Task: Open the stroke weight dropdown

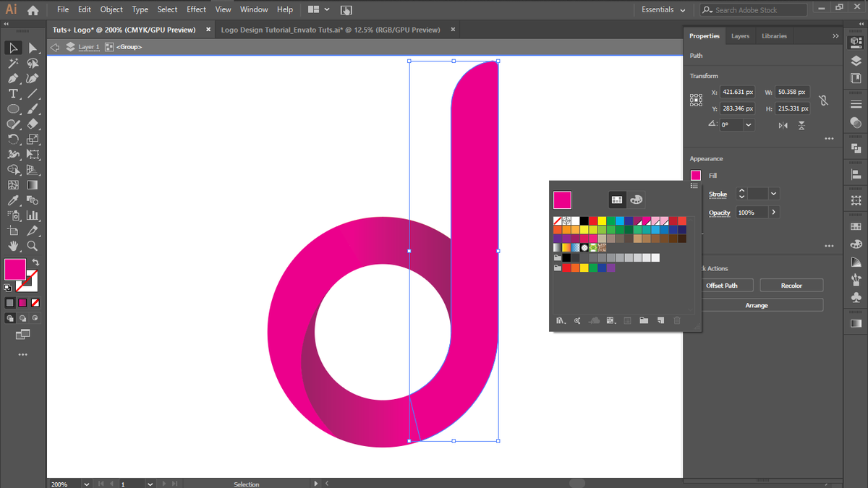Action: coord(774,194)
